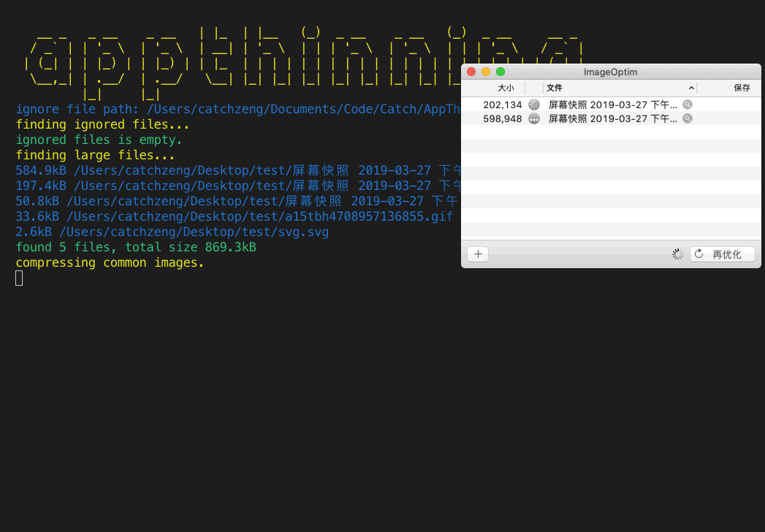
Task: Click the 'found 5 files, total size 869.3kB' line
Action: (x=136, y=247)
